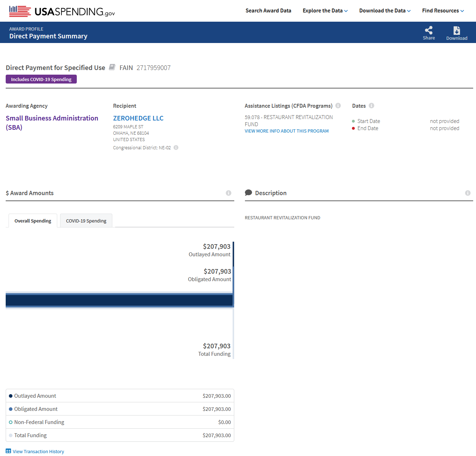Click the glossary book icon near FAIN
This screenshot has width=476, height=456.
(112, 67)
